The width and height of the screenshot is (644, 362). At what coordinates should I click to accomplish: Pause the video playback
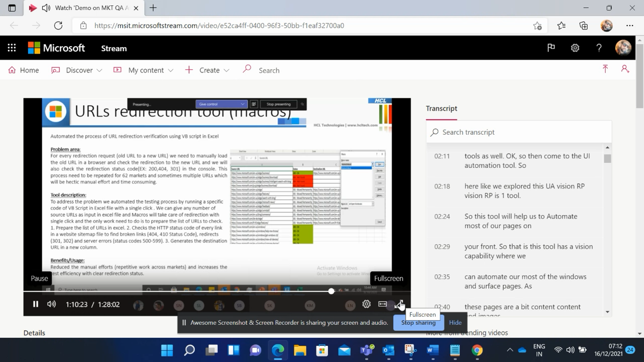point(36,304)
